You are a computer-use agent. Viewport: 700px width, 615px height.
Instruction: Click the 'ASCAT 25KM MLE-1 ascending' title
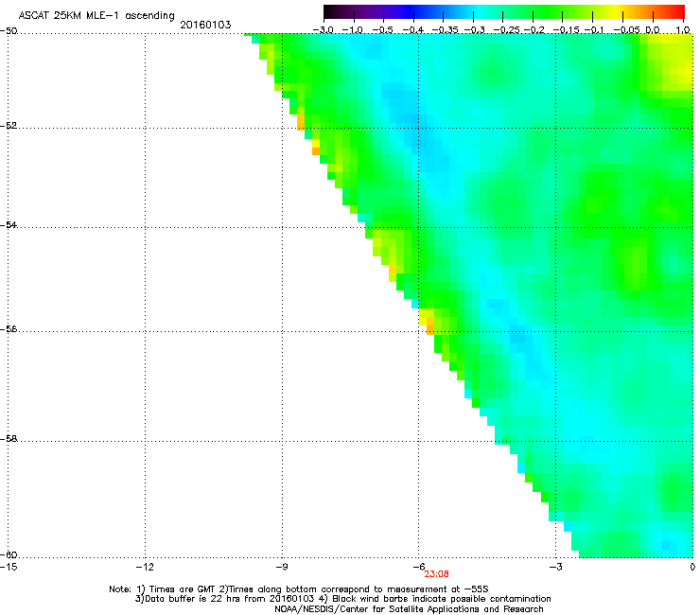pos(96,15)
